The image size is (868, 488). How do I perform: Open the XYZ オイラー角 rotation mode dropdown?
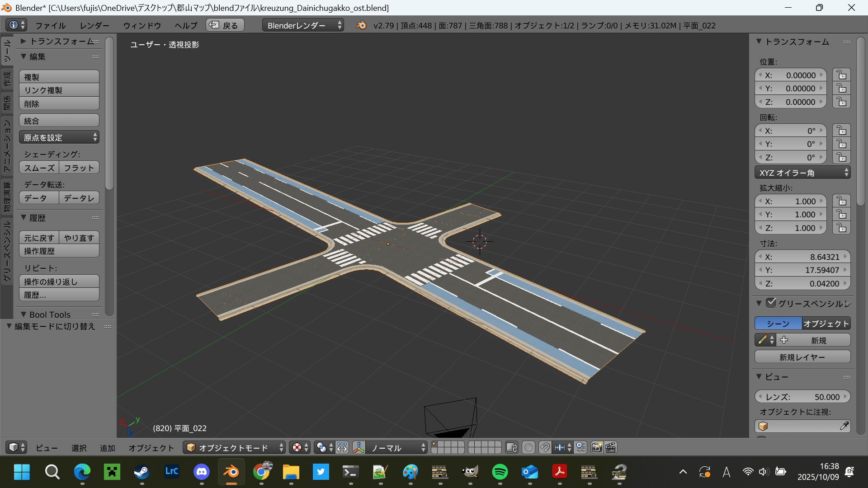click(x=802, y=173)
